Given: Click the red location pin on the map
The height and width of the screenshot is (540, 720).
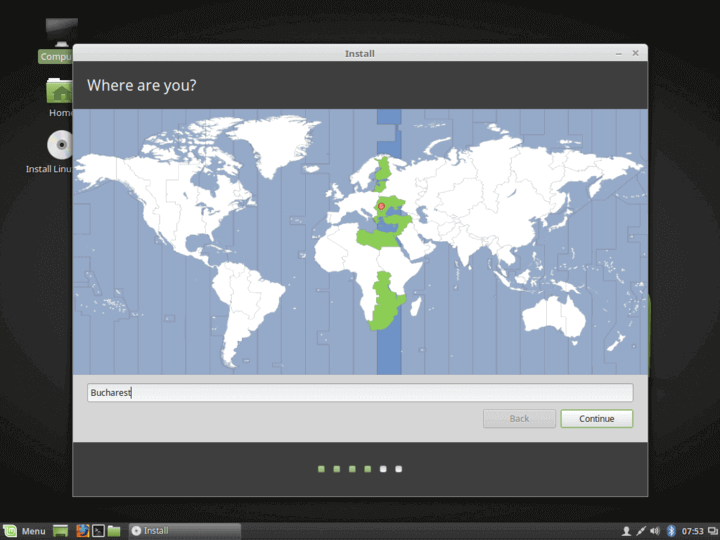Looking at the screenshot, I should (x=381, y=207).
